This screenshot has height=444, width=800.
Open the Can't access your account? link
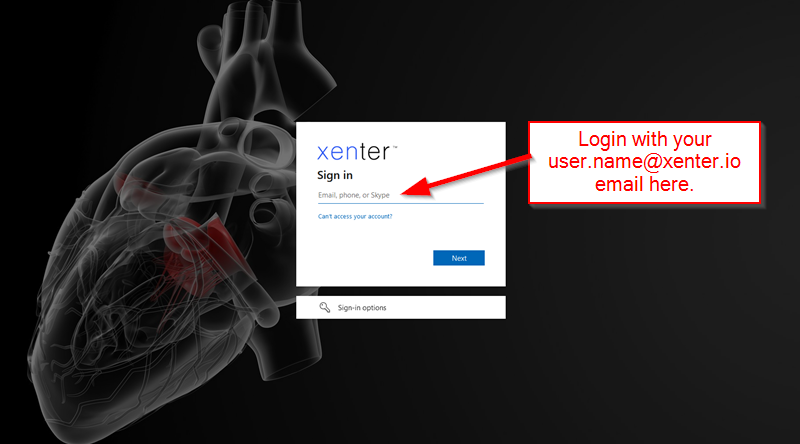[355, 216]
